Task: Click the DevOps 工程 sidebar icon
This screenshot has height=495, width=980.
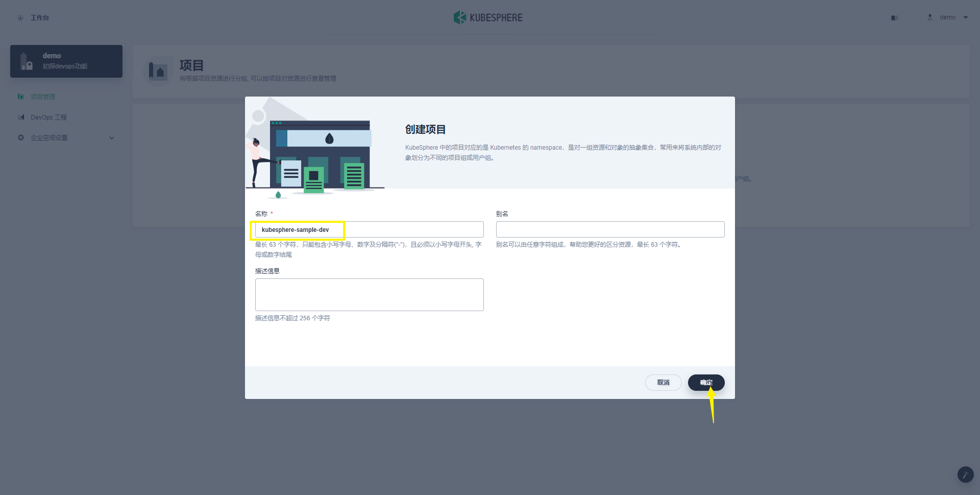Action: coord(21,117)
